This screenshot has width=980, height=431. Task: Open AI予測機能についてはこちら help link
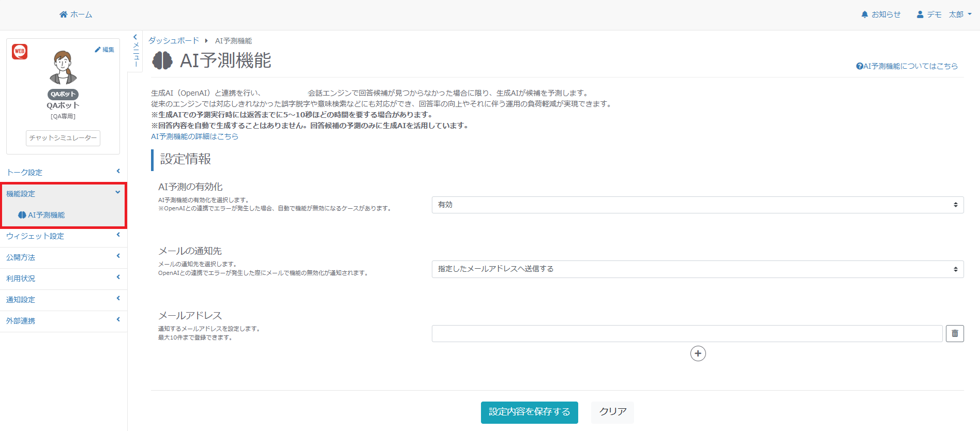(x=907, y=66)
